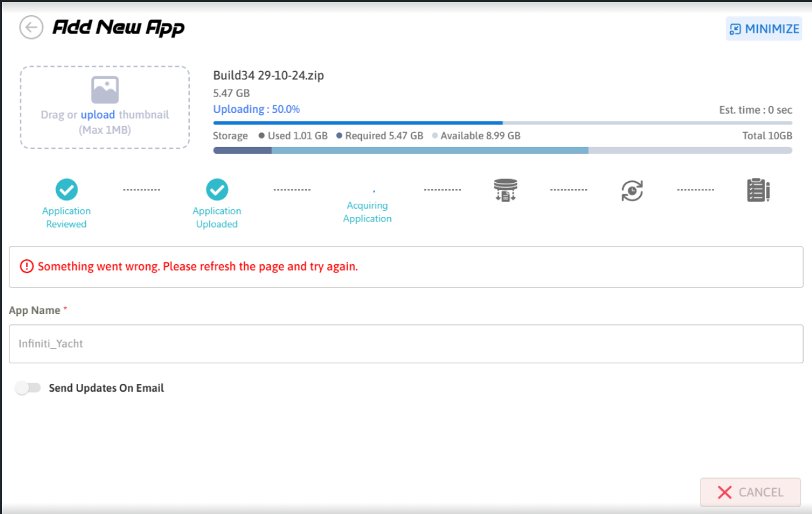Click the App Name input field

405,344
